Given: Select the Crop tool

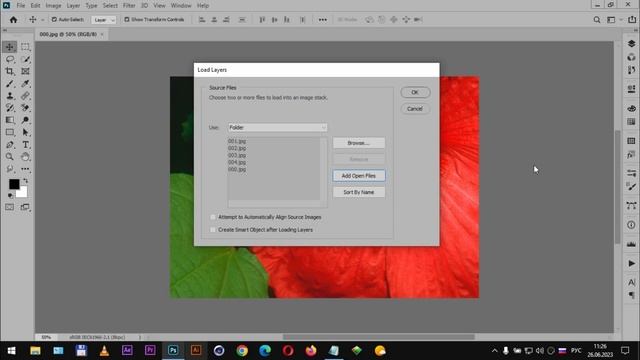Looking at the screenshot, I should 10,71.
